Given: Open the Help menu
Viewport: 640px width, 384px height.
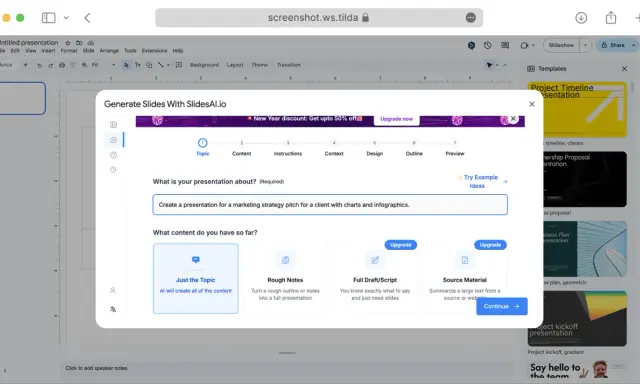Looking at the screenshot, I should pyautogui.click(x=178, y=51).
